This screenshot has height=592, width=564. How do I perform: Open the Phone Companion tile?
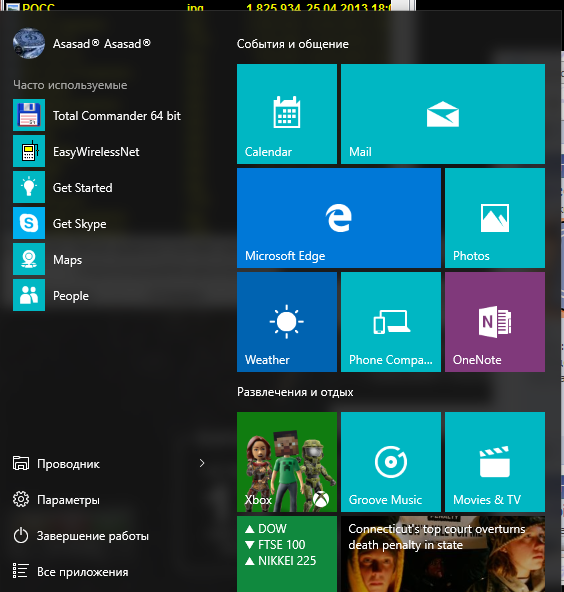pyautogui.click(x=391, y=322)
